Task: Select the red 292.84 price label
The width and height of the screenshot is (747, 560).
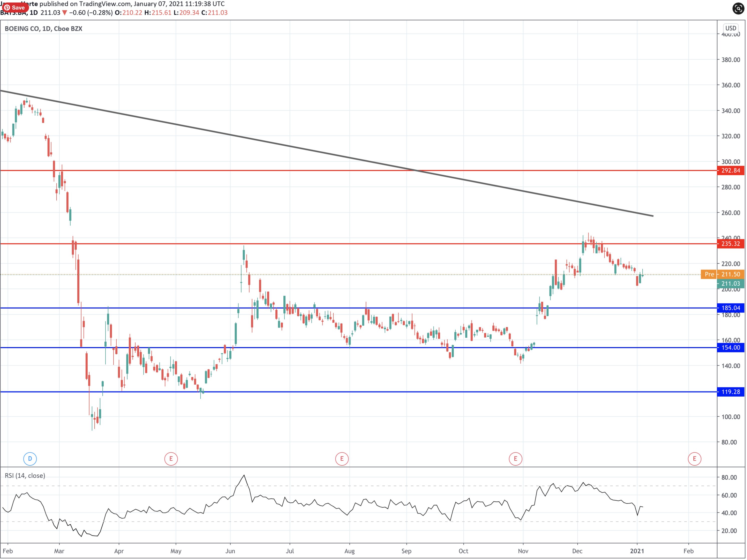Action: point(730,170)
